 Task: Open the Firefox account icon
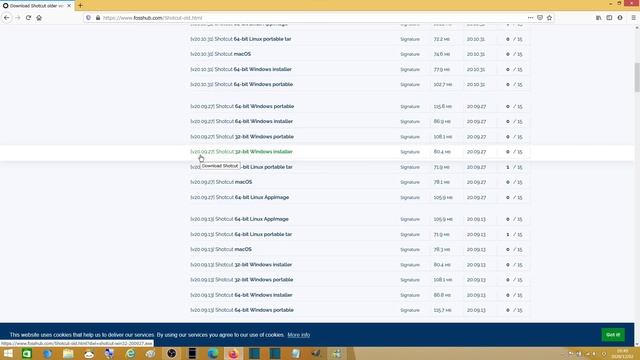620,18
